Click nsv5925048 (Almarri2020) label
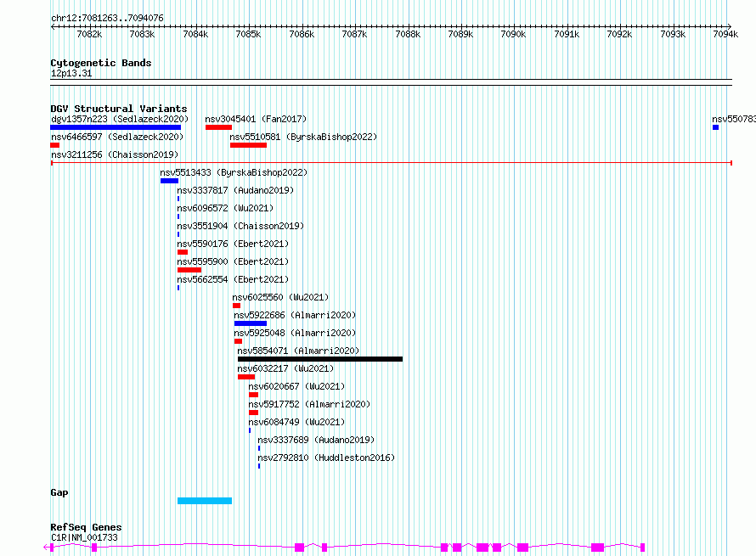The image size is (756, 556). (x=295, y=333)
